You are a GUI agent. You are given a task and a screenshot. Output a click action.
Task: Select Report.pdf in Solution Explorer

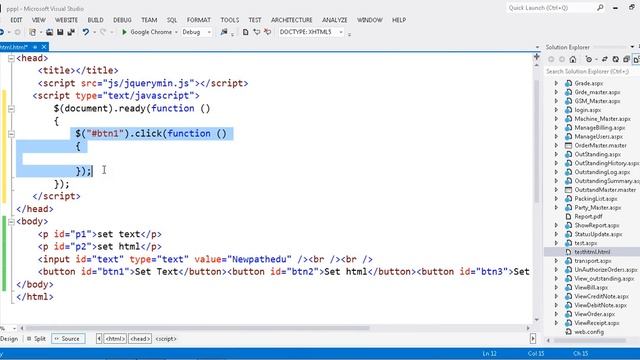[588, 216]
